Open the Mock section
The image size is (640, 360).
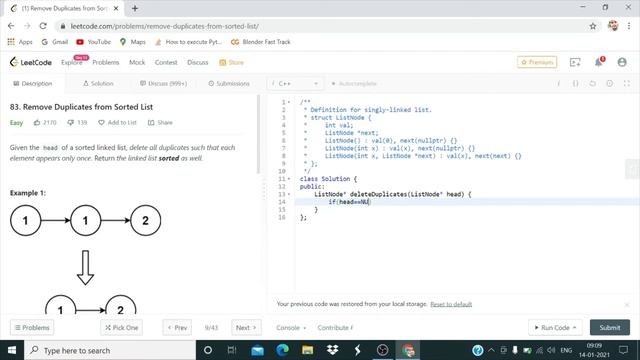[x=137, y=62]
